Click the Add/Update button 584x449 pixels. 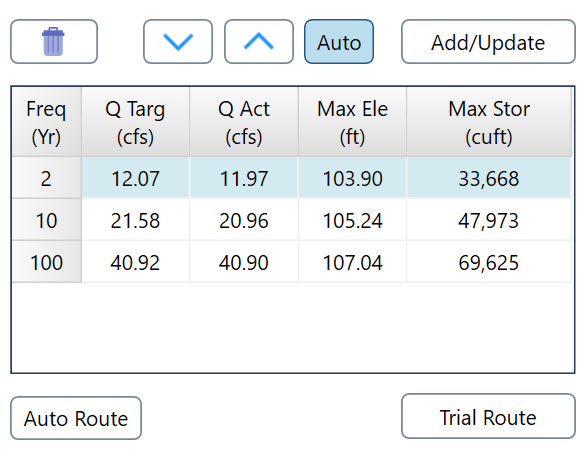tap(488, 42)
